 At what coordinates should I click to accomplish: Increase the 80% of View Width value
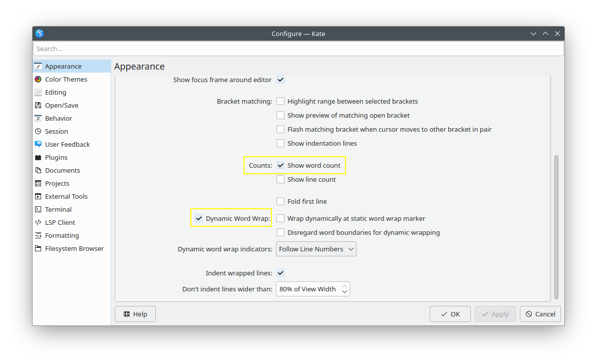(345, 286)
